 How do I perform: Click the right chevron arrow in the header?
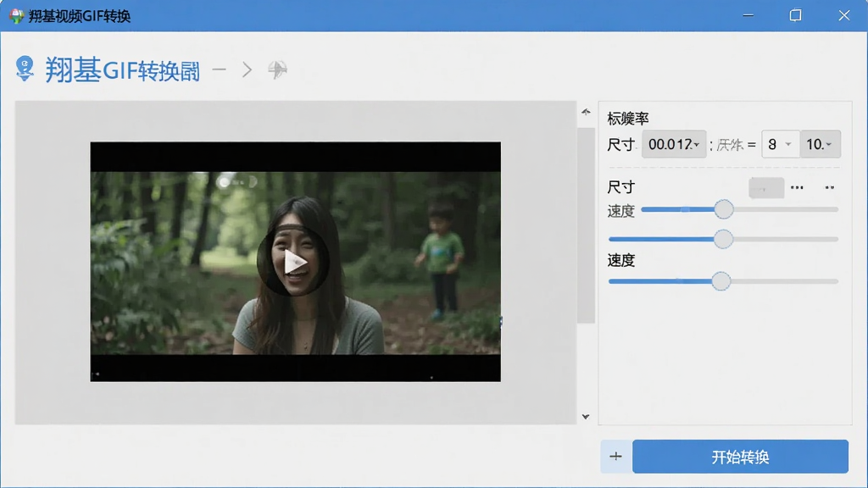[247, 69]
